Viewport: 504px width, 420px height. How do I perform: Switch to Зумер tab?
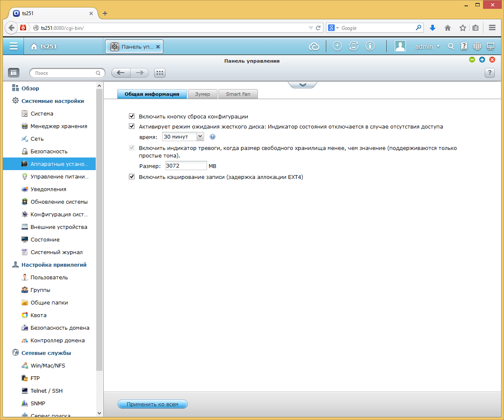202,94
